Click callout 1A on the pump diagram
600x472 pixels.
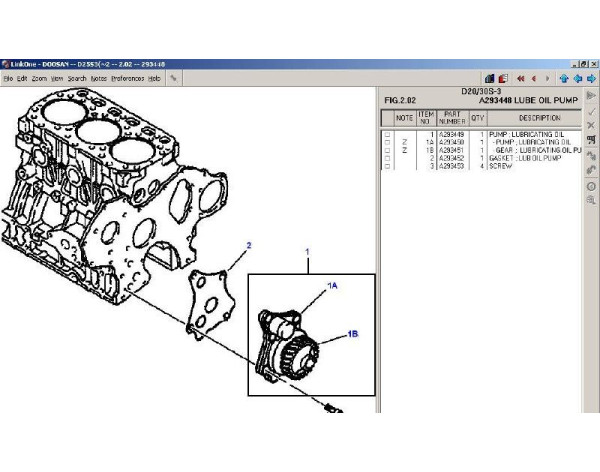click(333, 286)
